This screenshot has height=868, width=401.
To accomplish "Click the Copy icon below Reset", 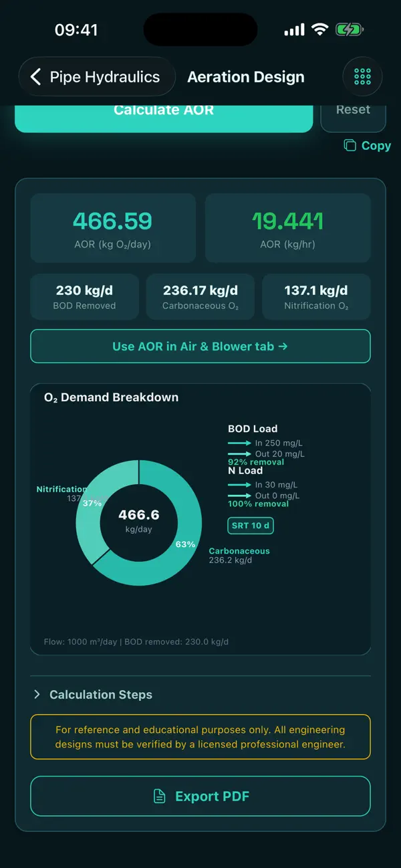I will click(350, 146).
